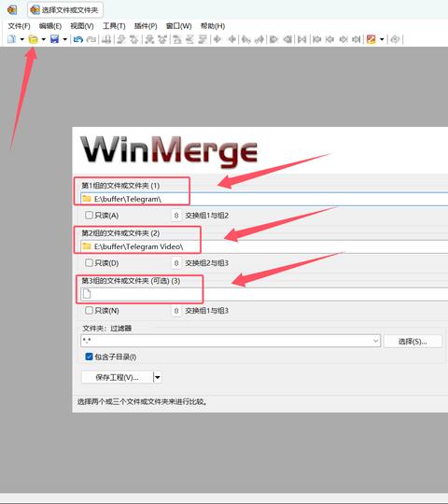The height and width of the screenshot is (504, 448).
Task: Click the yellow Open folder toolbar icon
Action: 33,39
